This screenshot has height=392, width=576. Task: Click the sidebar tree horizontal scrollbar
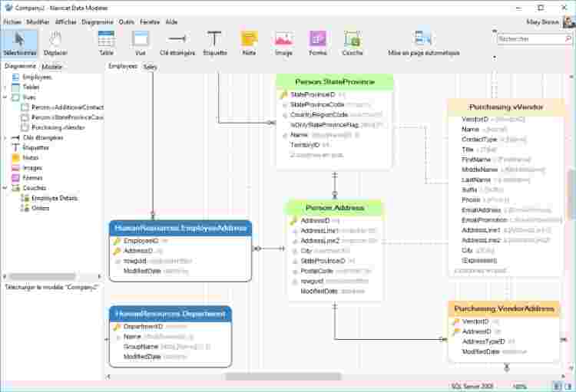point(43,276)
